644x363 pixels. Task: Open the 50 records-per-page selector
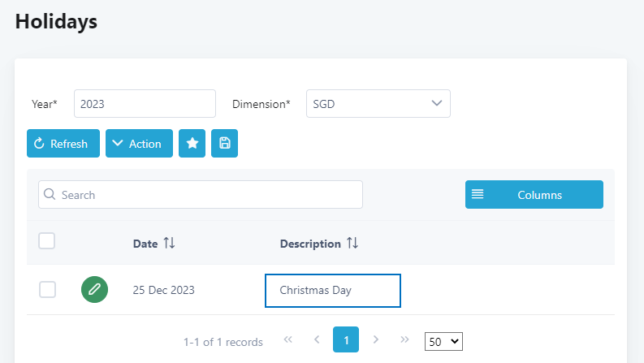click(443, 342)
